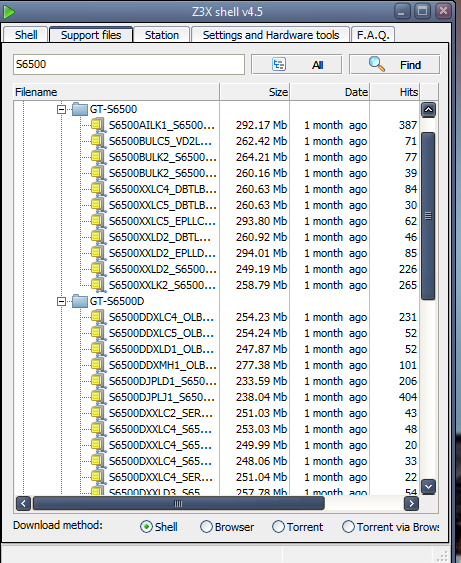Screen dimensions: 461x563
Task: Select the Torrent download method
Action: tap(278, 526)
